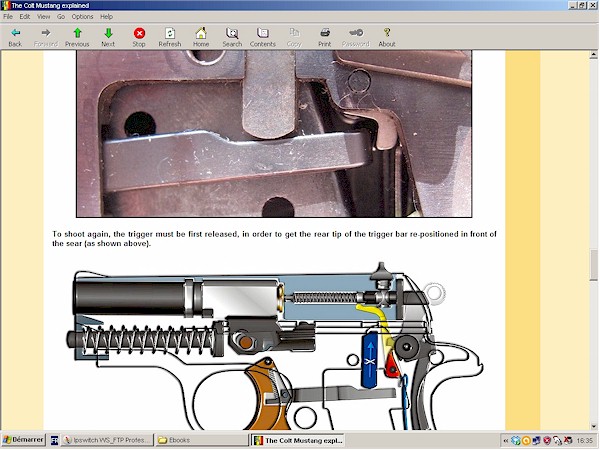Open the About dialog
Image resolution: width=600 pixels, height=450 pixels.
click(387, 37)
